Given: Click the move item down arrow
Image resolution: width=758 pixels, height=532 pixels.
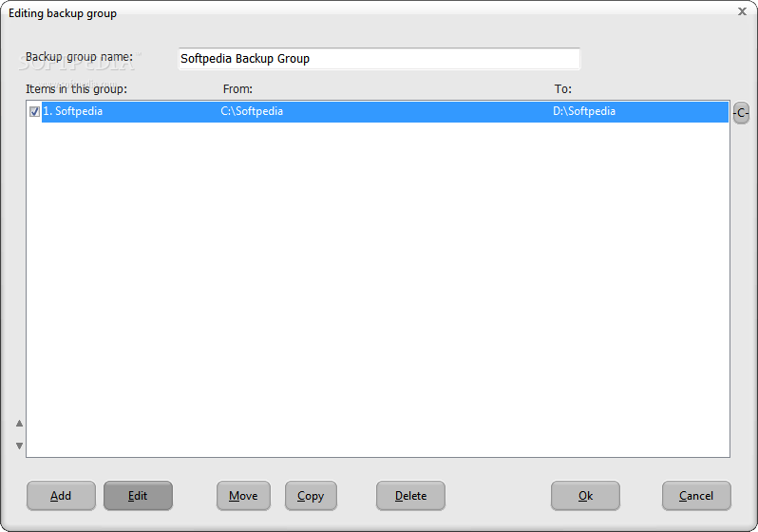Looking at the screenshot, I should coord(19,446).
